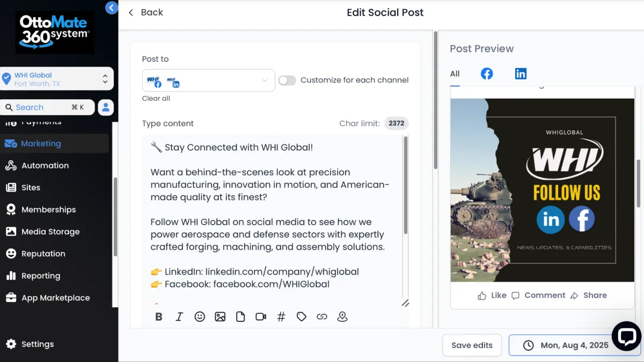
Task: Click the App Marketplace briefcase icon
Action: click(x=11, y=298)
